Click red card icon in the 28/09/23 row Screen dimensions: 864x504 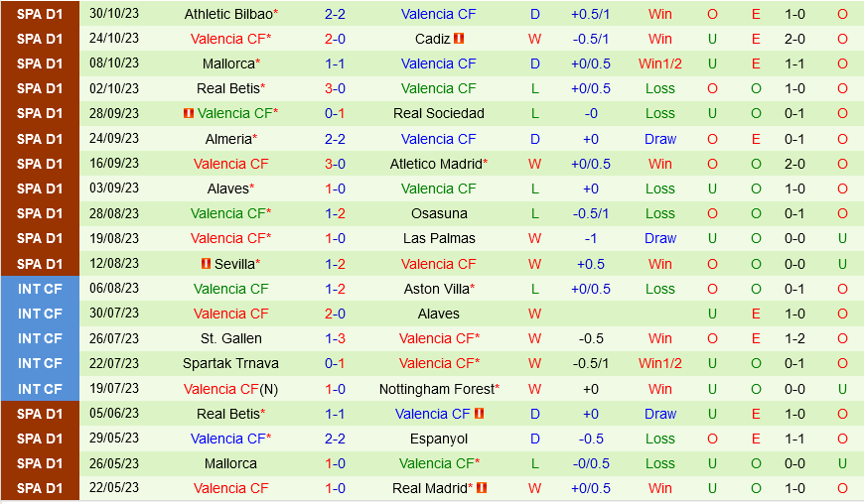click(189, 114)
